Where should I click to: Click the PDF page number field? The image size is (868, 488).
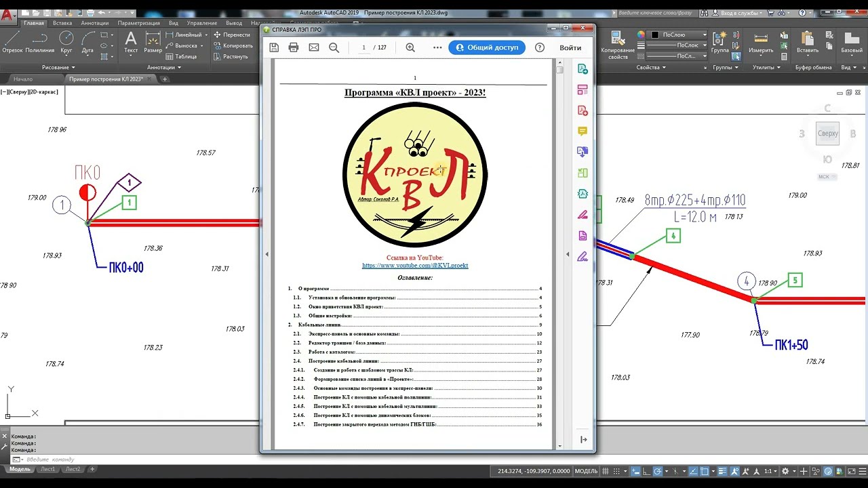coord(364,47)
